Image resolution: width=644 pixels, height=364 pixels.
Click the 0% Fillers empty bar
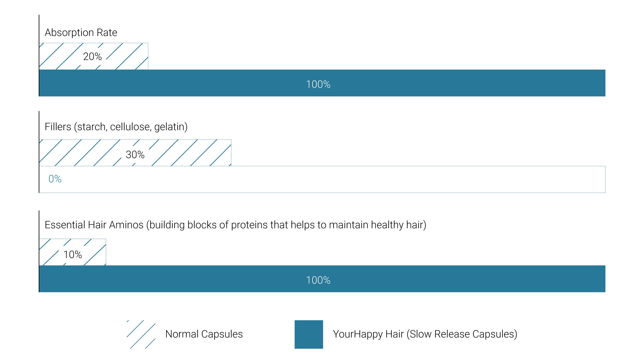(322, 179)
